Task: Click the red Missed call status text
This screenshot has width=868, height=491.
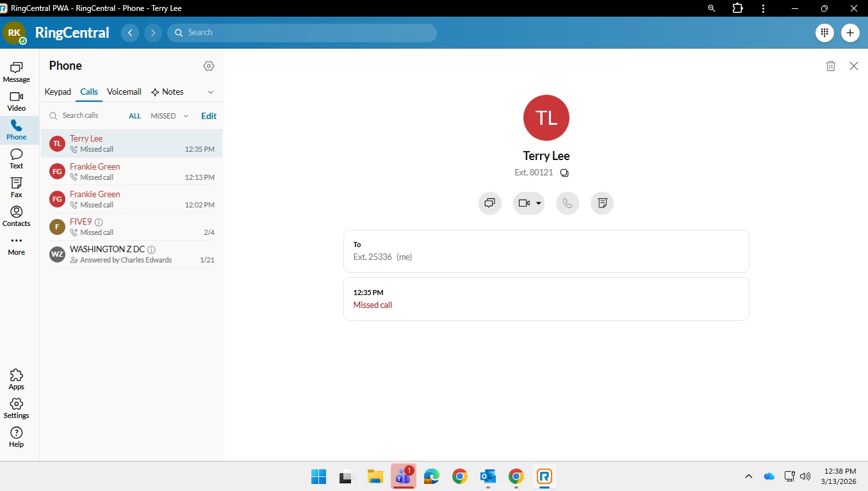Action: 373,305
